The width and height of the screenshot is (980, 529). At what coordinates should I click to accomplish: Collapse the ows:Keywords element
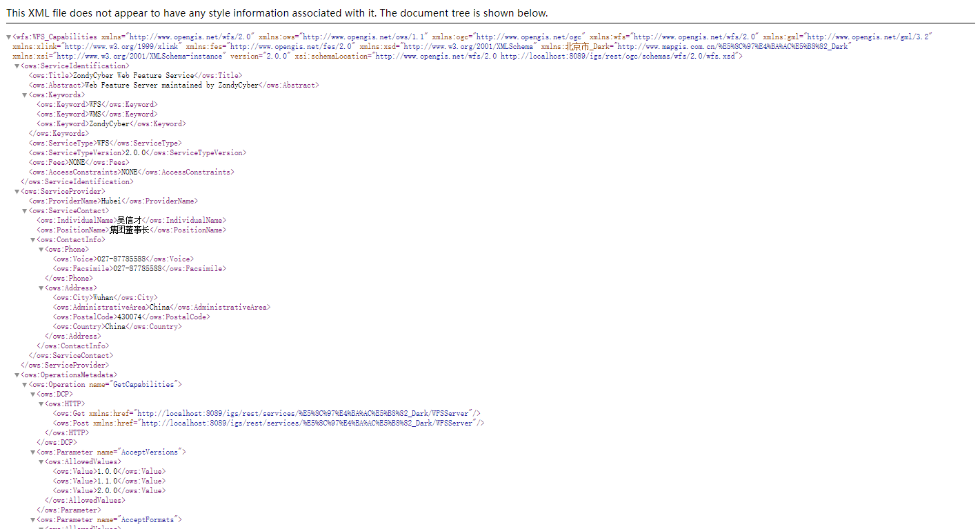(x=25, y=95)
